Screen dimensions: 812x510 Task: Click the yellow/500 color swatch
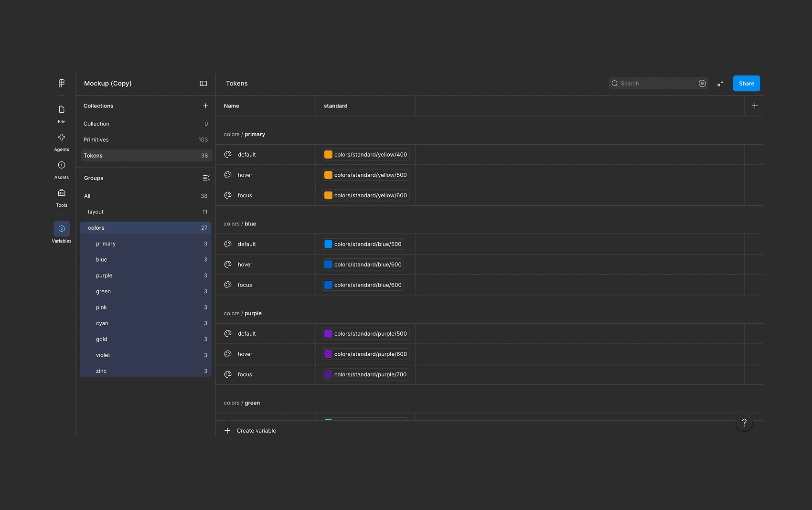tap(328, 175)
